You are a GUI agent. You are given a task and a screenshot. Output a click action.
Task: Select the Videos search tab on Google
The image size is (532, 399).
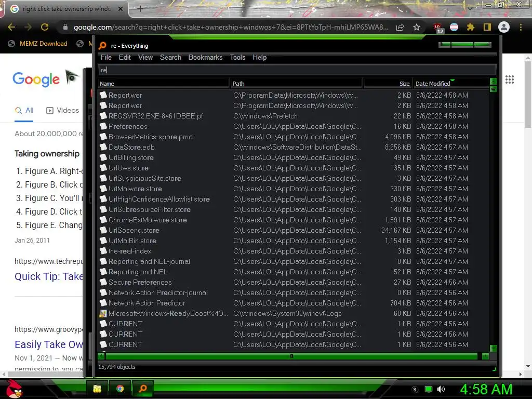point(62,110)
